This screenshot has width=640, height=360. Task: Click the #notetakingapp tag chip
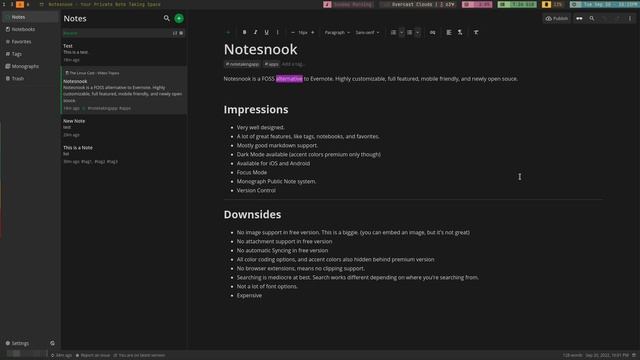coord(242,64)
